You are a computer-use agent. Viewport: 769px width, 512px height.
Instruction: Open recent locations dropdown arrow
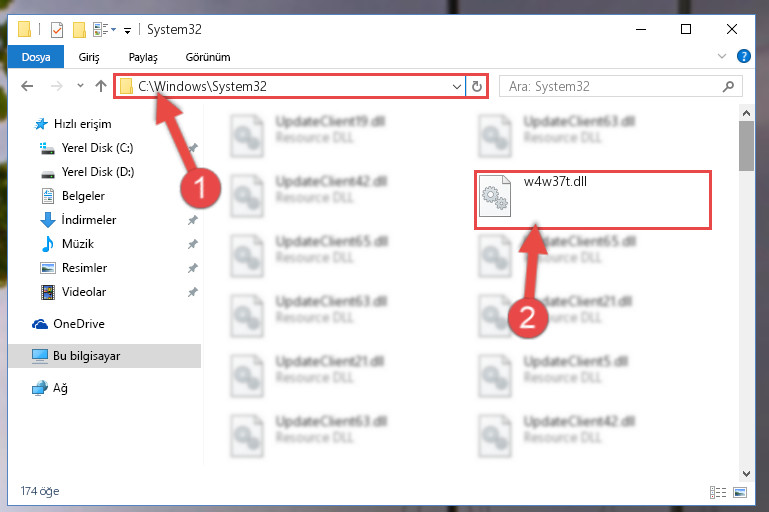coord(80,86)
